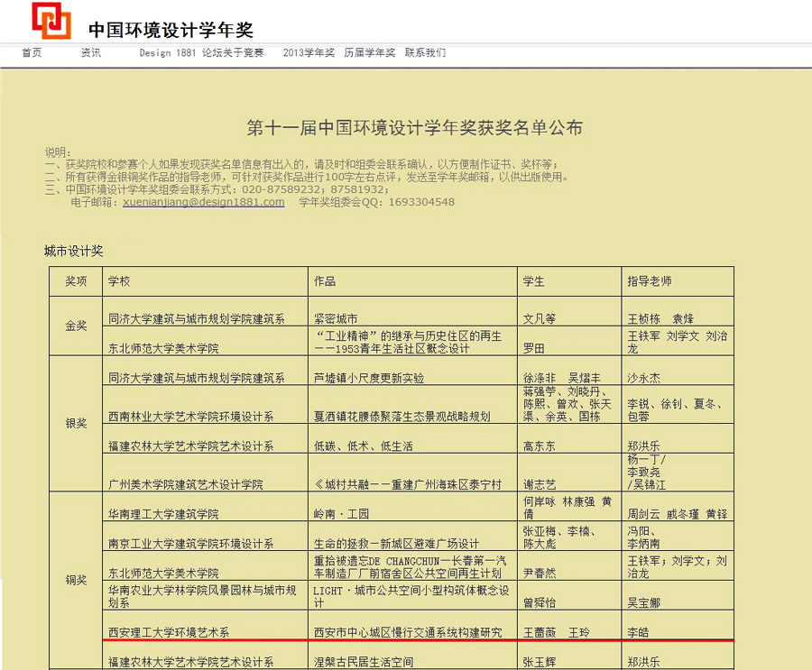This screenshot has height=670, width=812.
Task: Click the 银奖 award level cell
Action: click(77, 423)
